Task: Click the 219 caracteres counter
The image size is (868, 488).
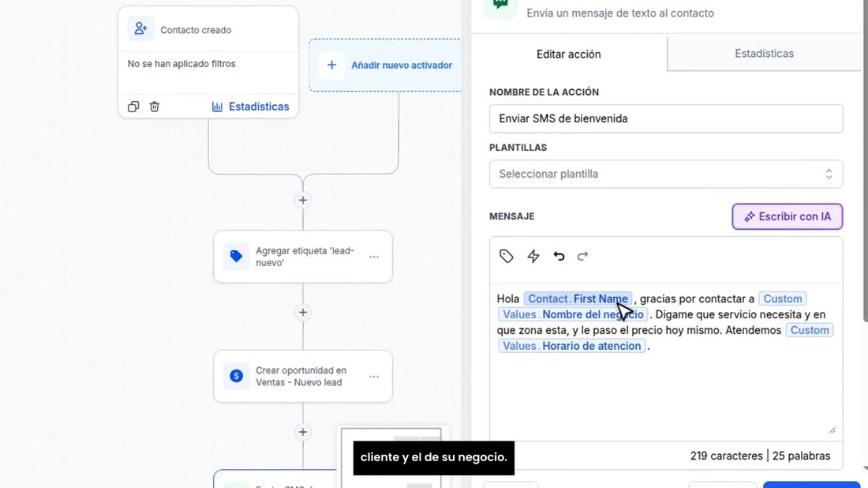Action: point(726,456)
